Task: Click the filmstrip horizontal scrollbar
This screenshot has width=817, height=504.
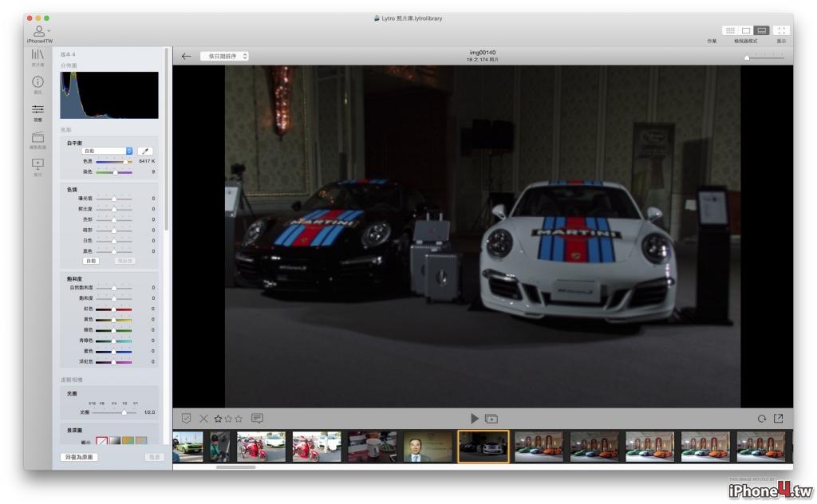Action: click(x=235, y=467)
